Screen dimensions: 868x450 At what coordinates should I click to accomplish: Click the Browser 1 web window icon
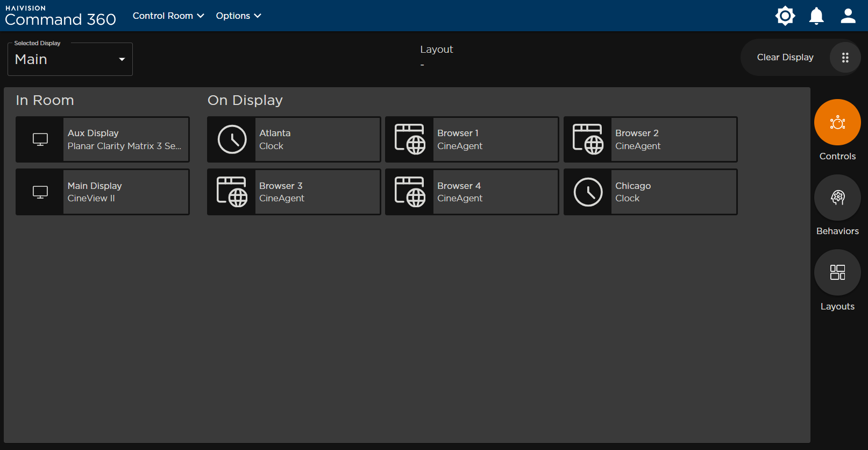[410, 139]
